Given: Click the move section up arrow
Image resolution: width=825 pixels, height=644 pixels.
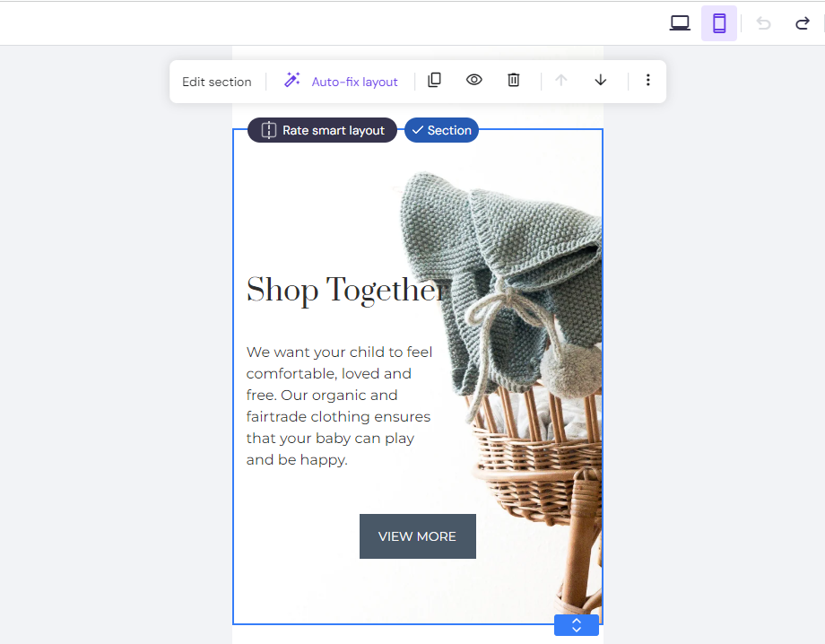Looking at the screenshot, I should (560, 81).
